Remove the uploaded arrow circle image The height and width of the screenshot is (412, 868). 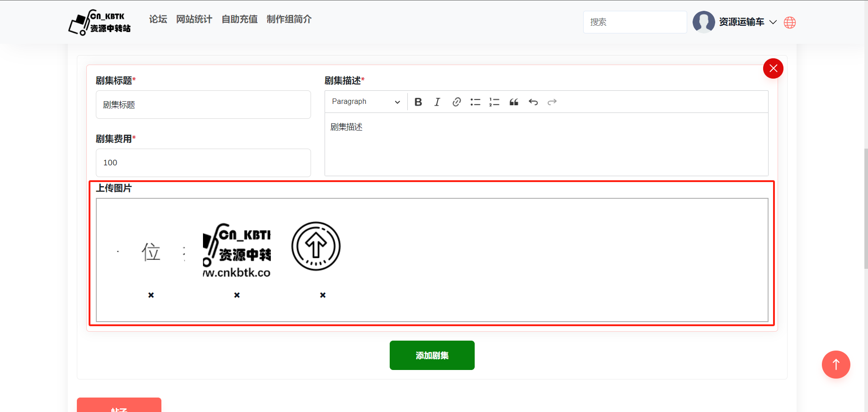coord(323,295)
